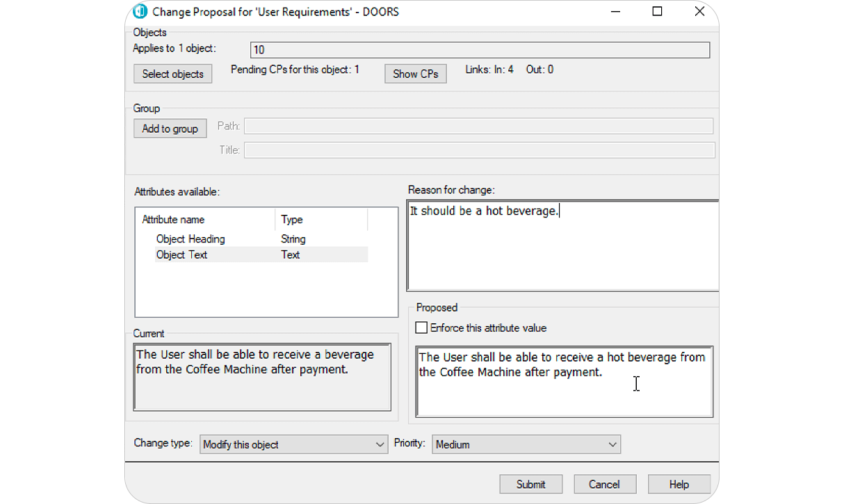
Task: Open the Help for this dialog
Action: tap(679, 484)
